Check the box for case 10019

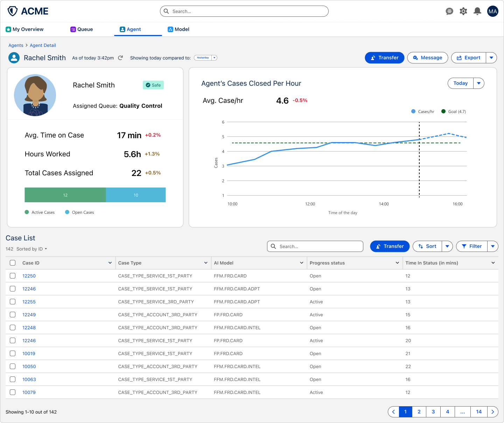pyautogui.click(x=13, y=353)
